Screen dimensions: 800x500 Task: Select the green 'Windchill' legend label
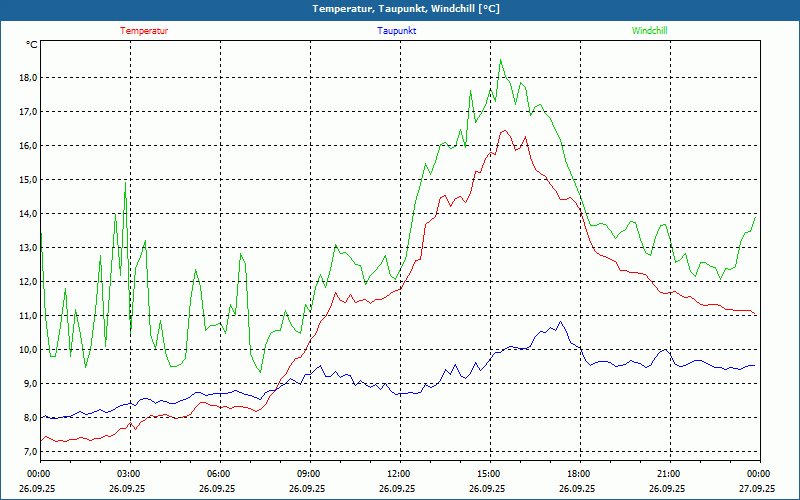tap(649, 31)
